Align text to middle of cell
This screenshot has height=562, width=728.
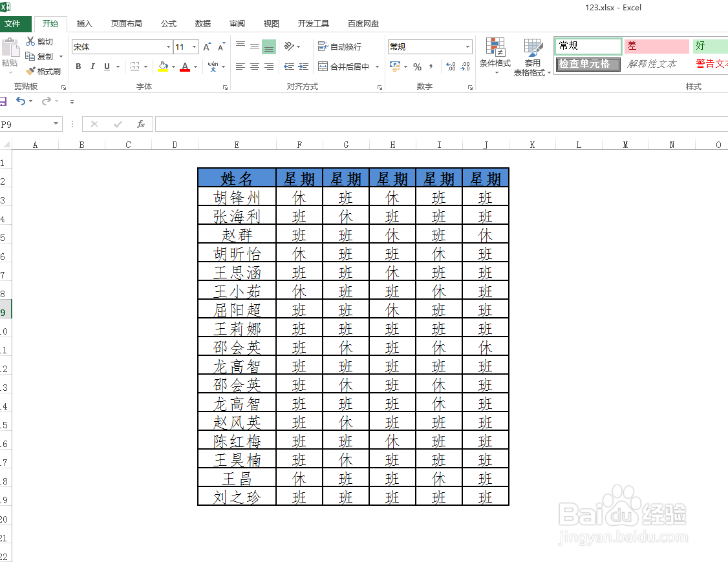(x=255, y=47)
